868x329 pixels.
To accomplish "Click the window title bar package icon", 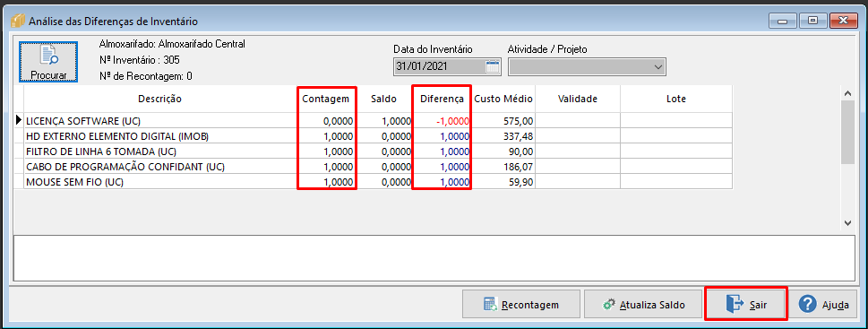I will 18,21.
